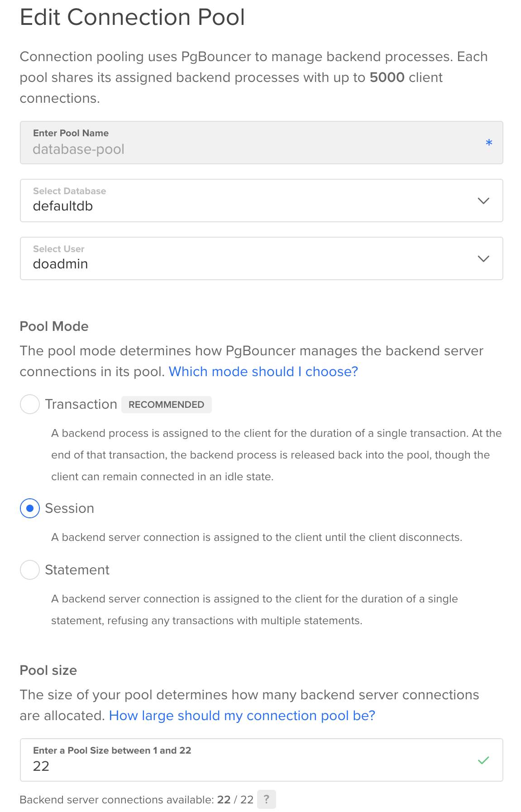Select the Transaction pool mode
Image resolution: width=521 pixels, height=812 pixels.
point(29,404)
